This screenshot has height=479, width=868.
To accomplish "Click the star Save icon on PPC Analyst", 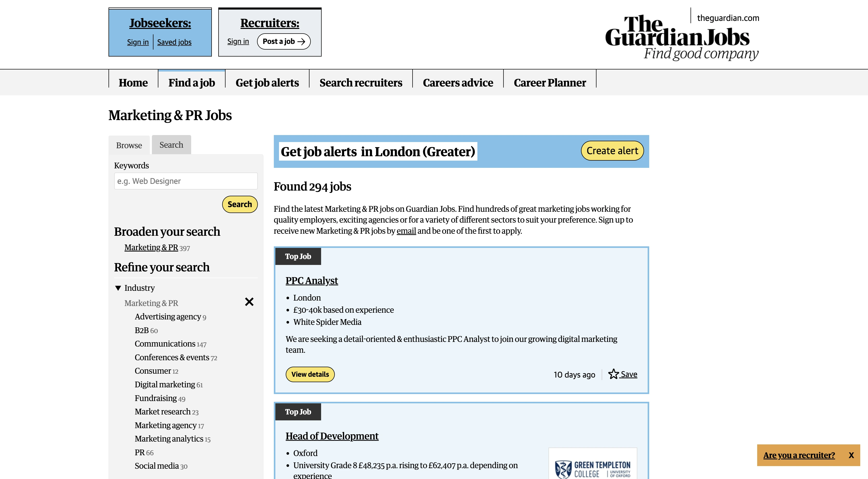I will [613, 374].
